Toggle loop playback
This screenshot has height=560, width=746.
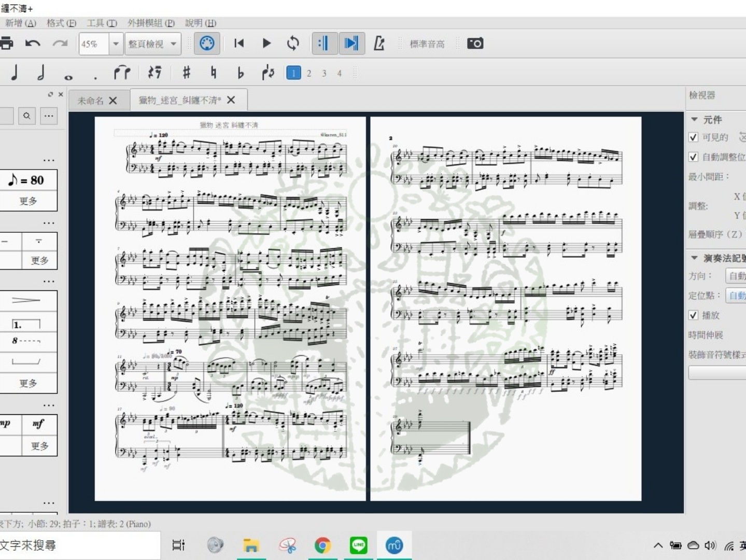[x=293, y=44]
